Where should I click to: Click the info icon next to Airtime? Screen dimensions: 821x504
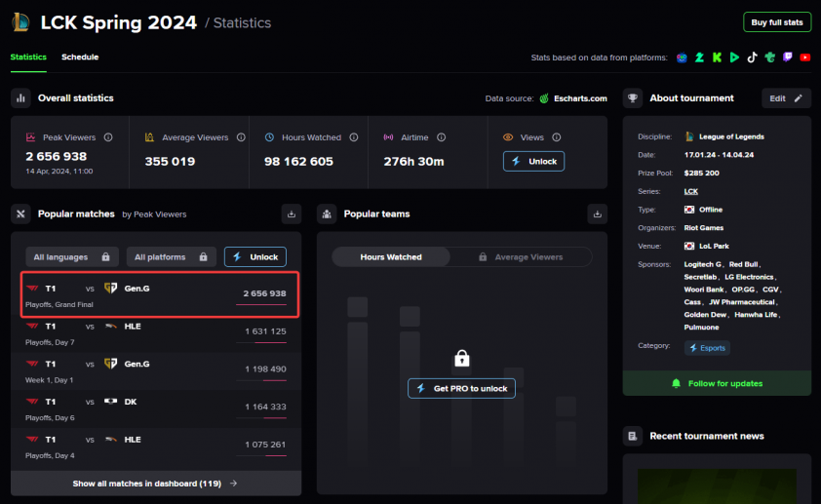tap(442, 137)
